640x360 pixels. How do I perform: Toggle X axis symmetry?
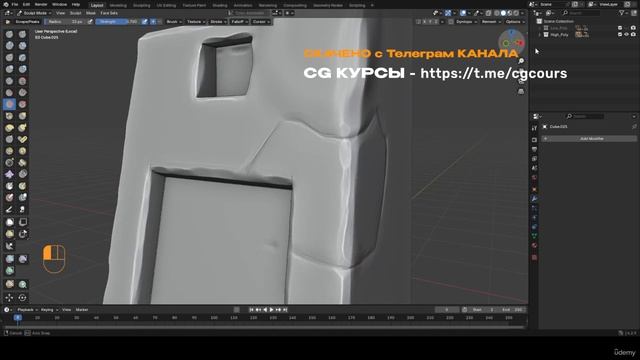[x=424, y=22]
